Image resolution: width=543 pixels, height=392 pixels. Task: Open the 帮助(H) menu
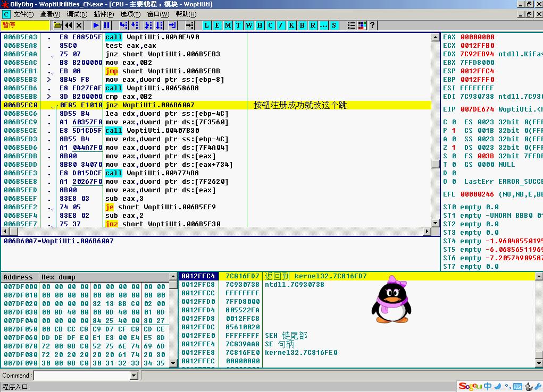[x=186, y=14]
